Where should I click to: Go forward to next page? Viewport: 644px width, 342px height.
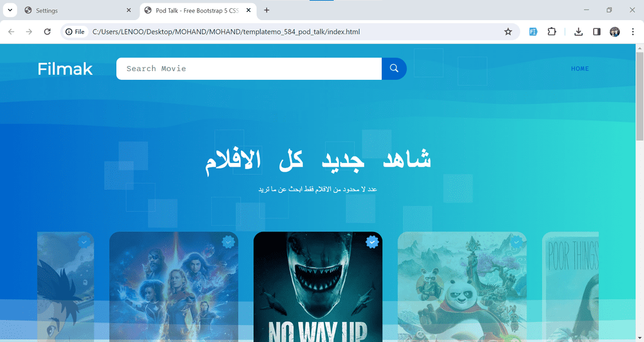click(29, 31)
